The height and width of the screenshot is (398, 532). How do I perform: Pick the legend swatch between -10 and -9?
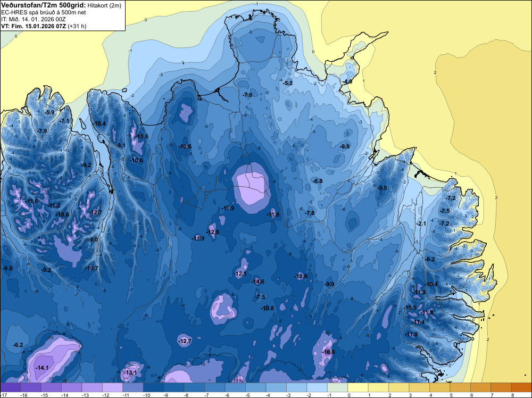point(153,387)
